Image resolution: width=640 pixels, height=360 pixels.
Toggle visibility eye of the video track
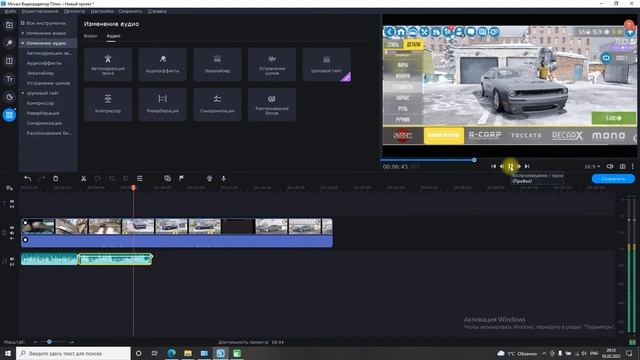[12, 228]
